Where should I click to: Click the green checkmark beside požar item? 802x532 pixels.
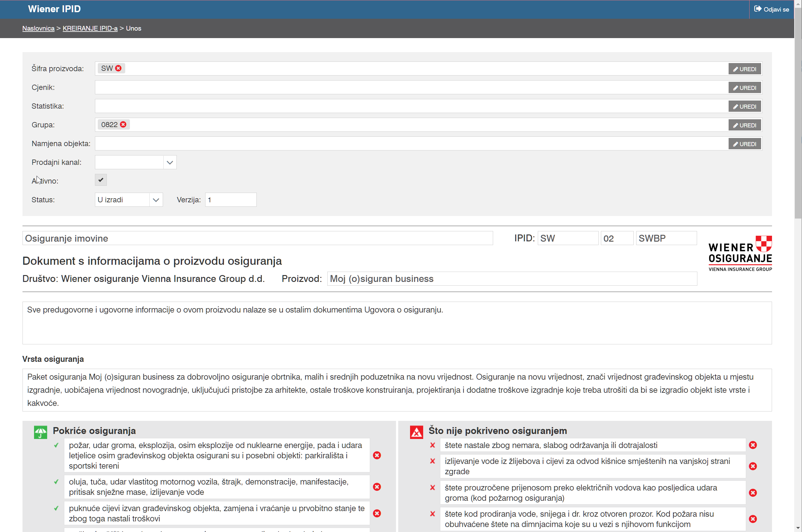[56, 445]
